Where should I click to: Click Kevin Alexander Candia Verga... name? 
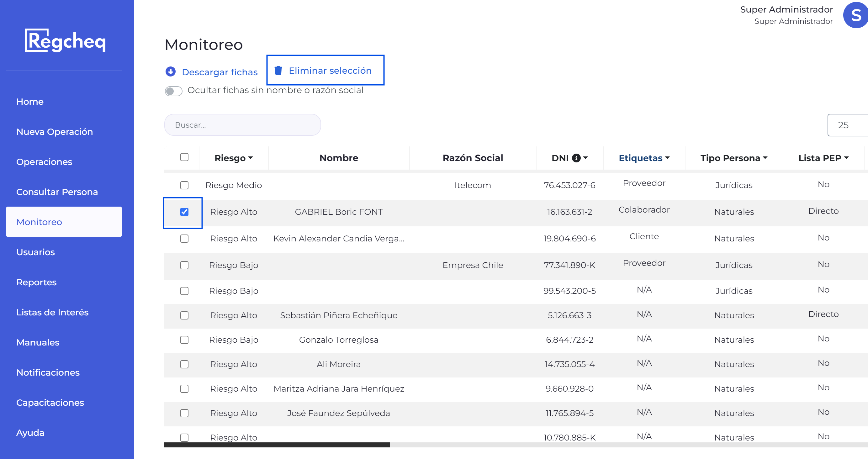click(x=339, y=238)
